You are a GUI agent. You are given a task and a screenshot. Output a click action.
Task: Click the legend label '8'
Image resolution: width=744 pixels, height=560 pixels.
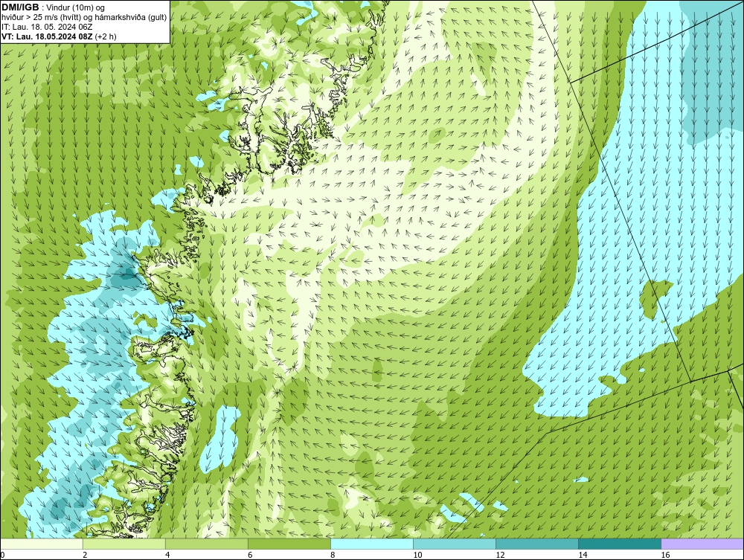click(x=333, y=555)
